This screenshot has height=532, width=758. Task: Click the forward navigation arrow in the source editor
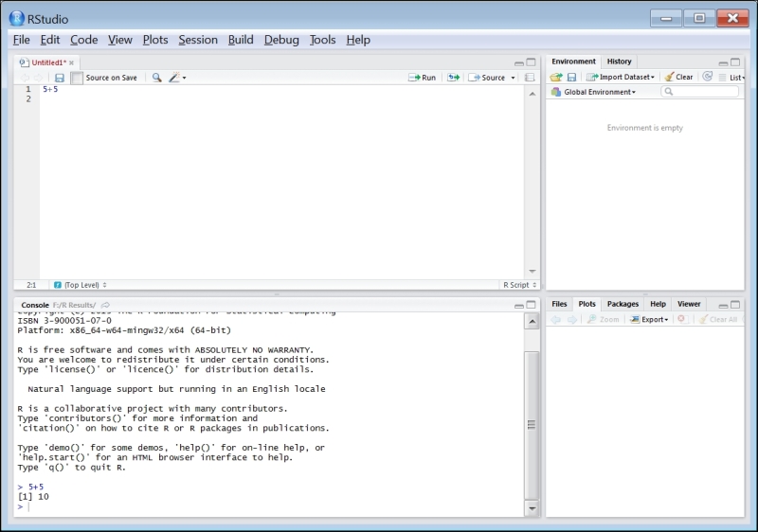pos(38,78)
